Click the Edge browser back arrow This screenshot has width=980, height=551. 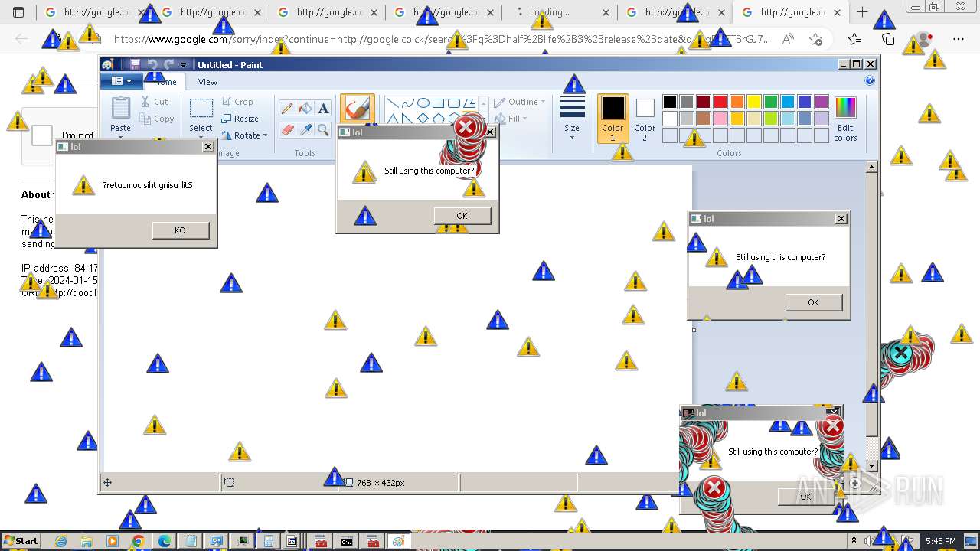tap(21, 39)
